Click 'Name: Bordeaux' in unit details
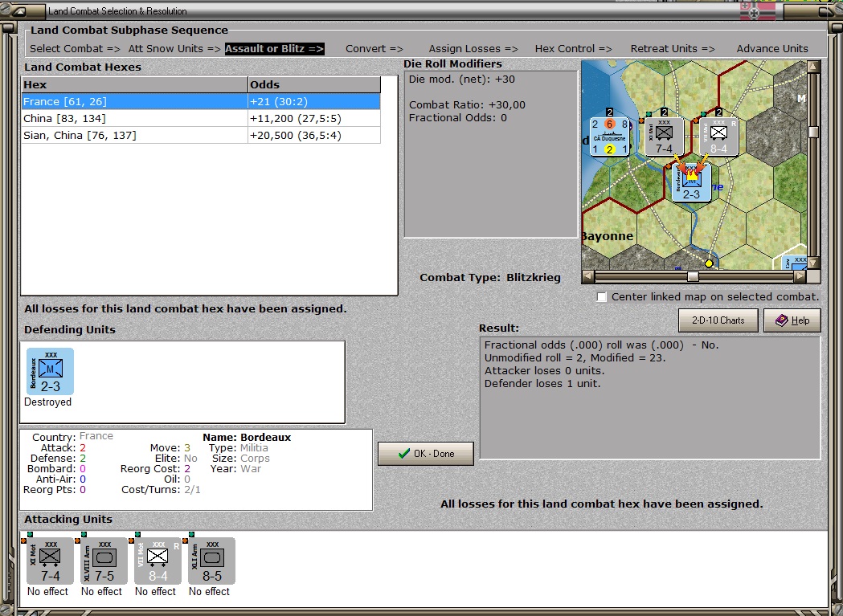The image size is (843, 616). pyautogui.click(x=247, y=438)
